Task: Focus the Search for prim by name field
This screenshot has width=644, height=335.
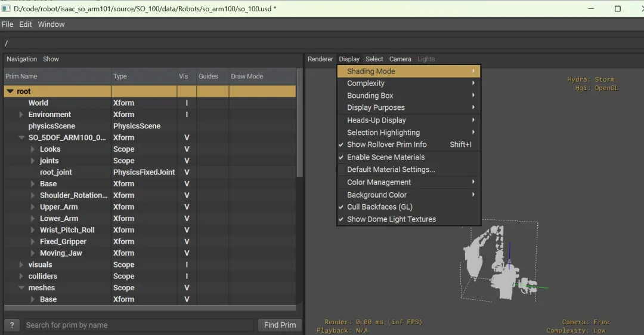Action: [138, 325]
